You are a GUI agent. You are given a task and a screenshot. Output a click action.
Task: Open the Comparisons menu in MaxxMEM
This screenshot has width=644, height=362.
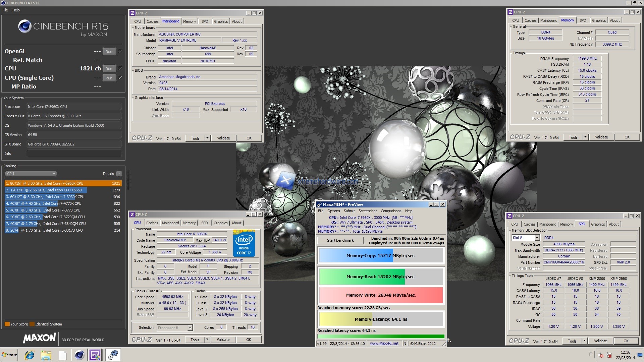391,211
